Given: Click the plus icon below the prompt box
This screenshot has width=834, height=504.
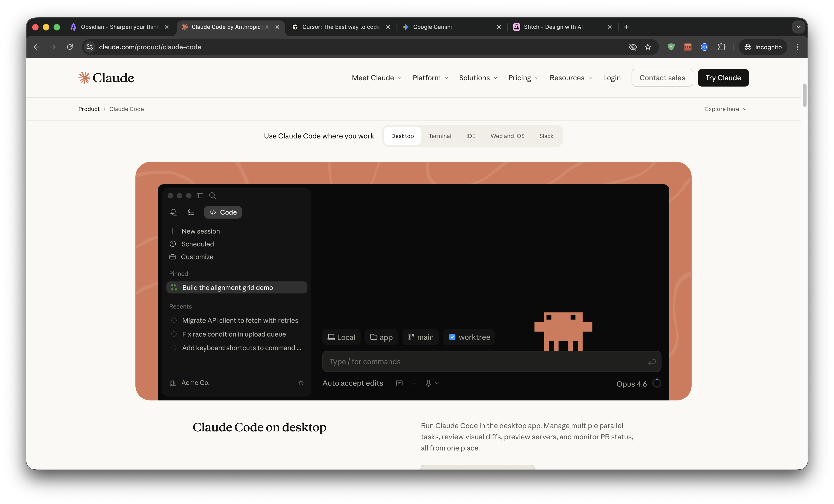Looking at the screenshot, I should tap(414, 383).
